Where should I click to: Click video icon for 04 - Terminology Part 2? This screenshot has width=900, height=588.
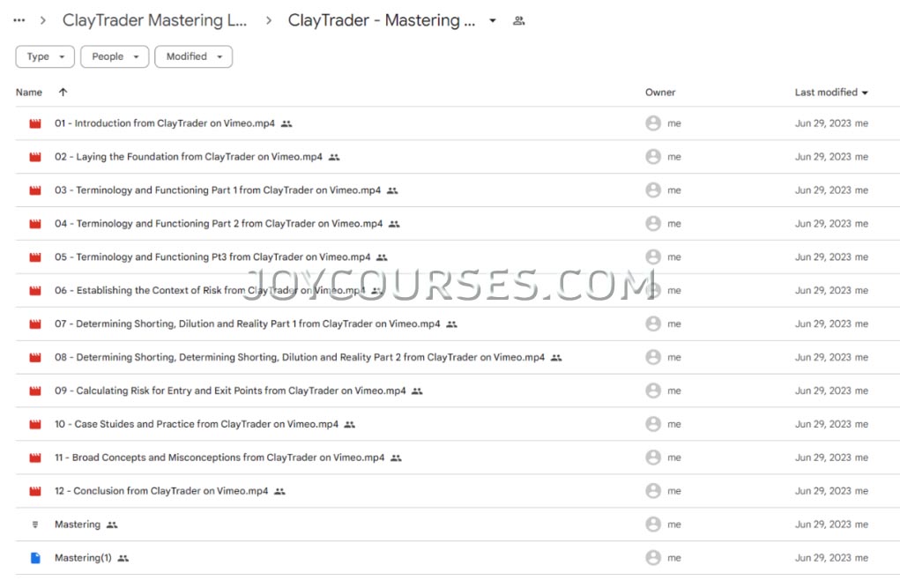(x=35, y=223)
